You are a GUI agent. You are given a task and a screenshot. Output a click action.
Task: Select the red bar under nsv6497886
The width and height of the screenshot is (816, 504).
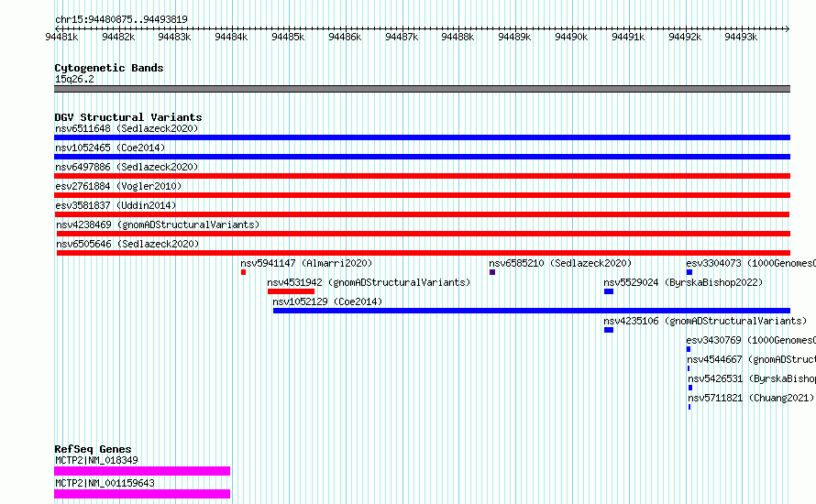[422, 176]
